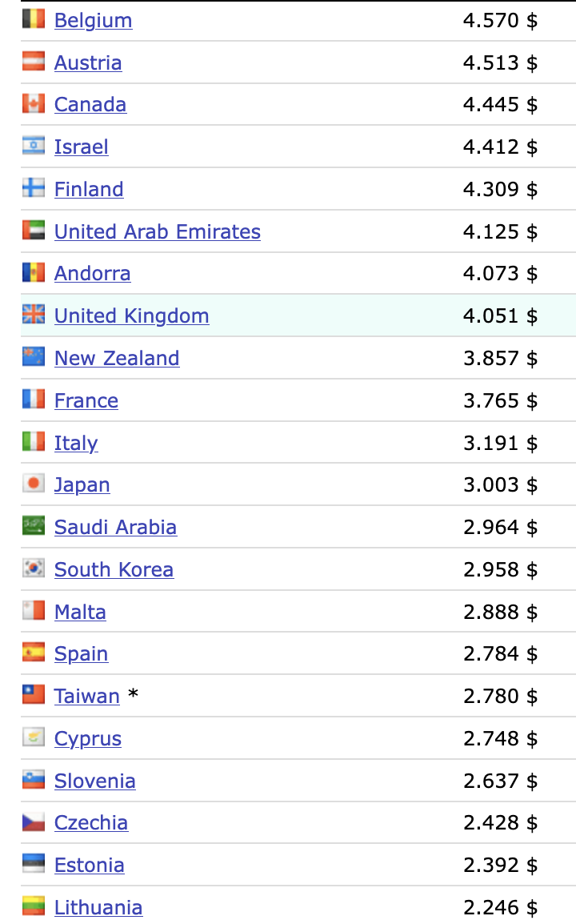Click the Spain flag icon
Viewport: 576px width, 924px height.
point(34,653)
